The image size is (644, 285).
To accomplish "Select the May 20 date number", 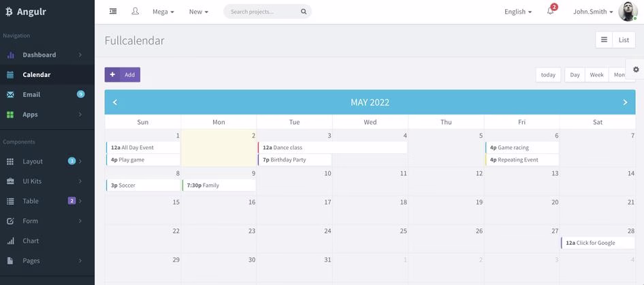I will 555,202.
